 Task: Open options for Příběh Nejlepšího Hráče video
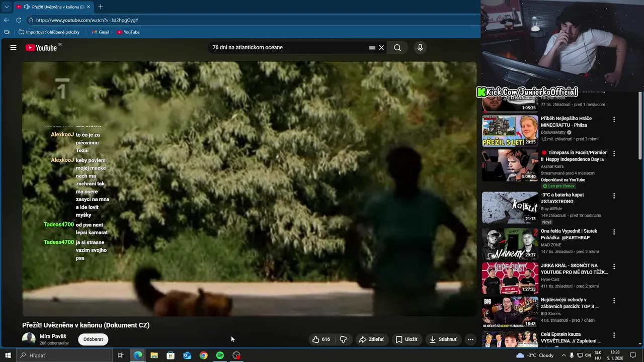click(614, 120)
